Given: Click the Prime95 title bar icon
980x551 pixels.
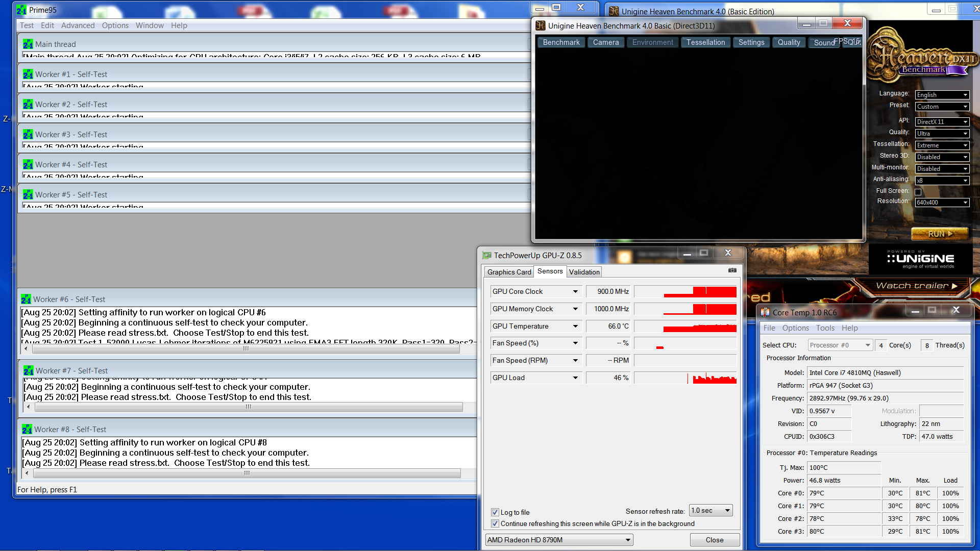Looking at the screenshot, I should (x=21, y=10).
